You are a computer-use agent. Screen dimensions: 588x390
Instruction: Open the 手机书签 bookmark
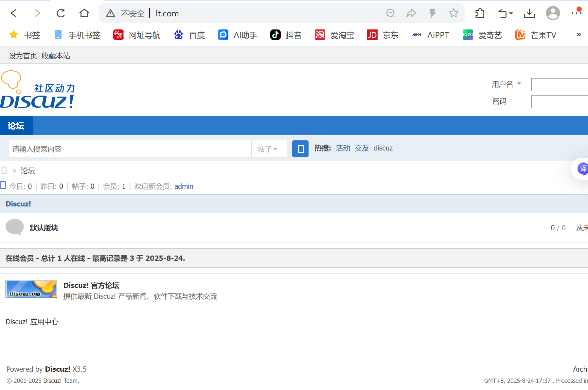click(77, 35)
